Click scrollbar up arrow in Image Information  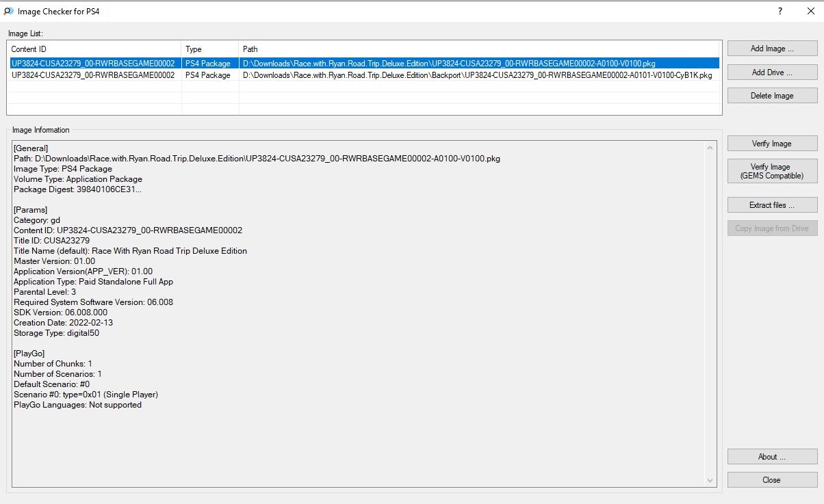[712, 146]
